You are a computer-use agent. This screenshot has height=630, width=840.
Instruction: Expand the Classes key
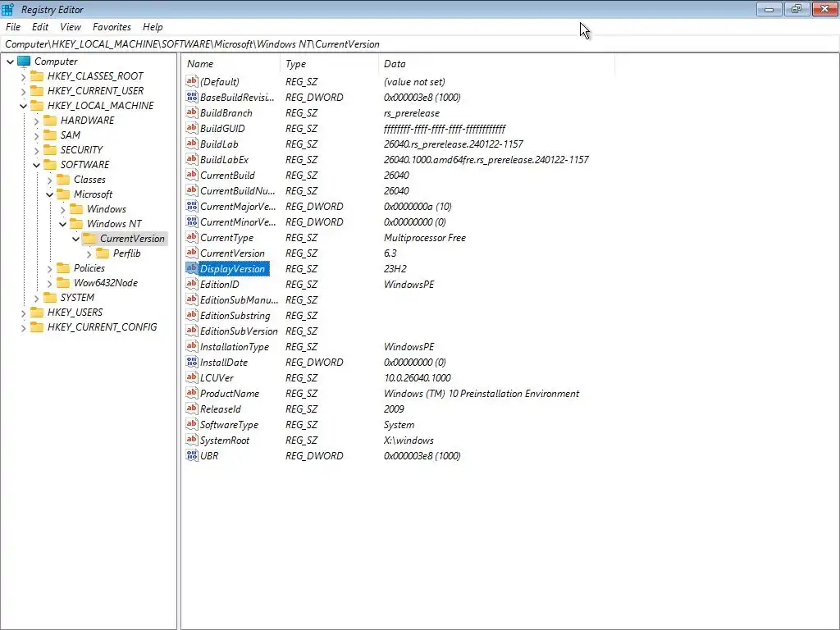pyautogui.click(x=49, y=180)
